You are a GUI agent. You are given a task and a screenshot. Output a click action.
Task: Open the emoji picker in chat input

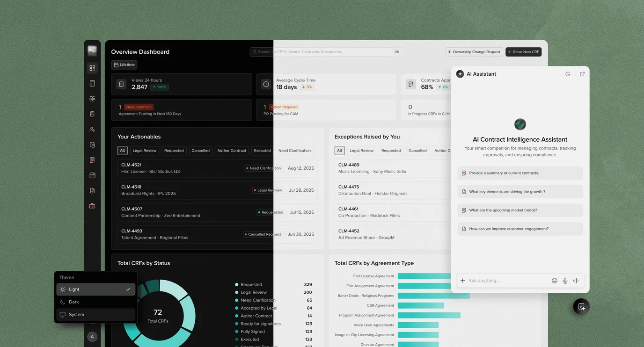pyautogui.click(x=555, y=281)
